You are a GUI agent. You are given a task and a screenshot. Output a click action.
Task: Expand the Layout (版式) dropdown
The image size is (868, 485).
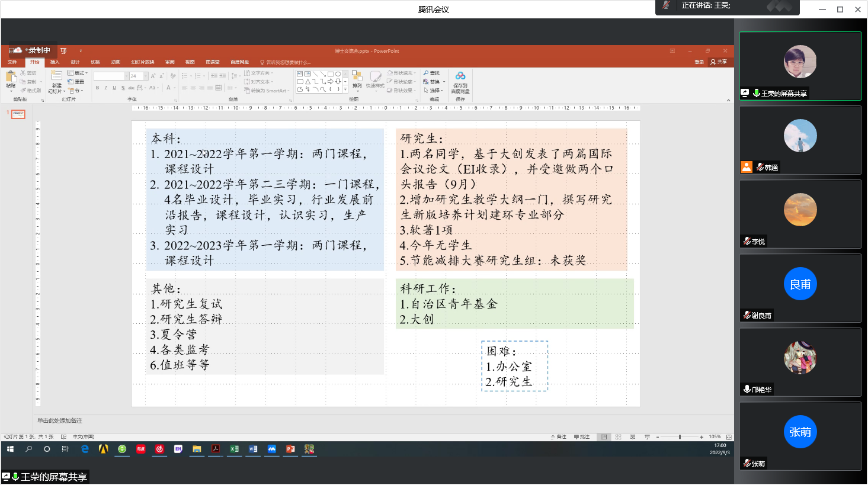click(78, 73)
